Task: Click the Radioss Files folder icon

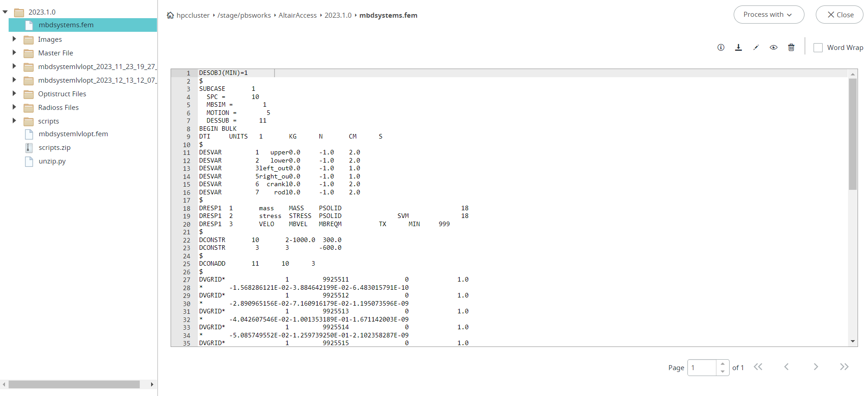Action: pos(29,108)
